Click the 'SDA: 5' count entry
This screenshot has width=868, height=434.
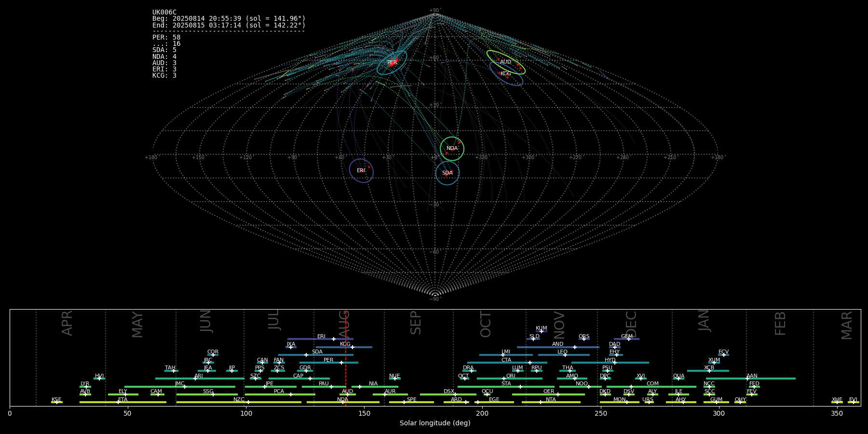164,50
